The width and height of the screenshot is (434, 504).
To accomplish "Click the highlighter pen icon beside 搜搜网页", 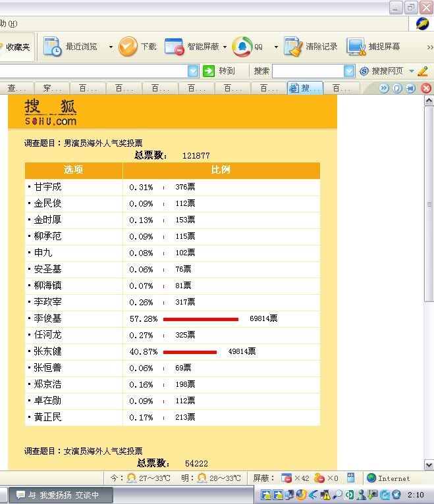I will pyautogui.click(x=423, y=71).
